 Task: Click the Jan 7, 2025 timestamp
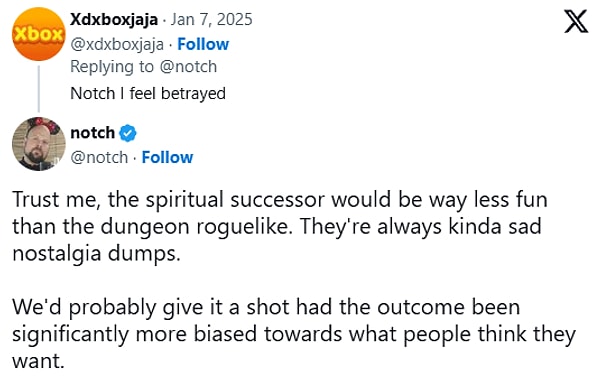click(x=211, y=20)
